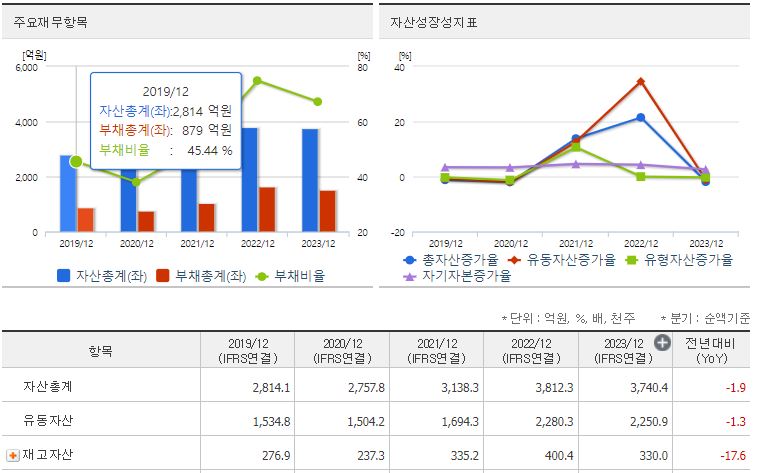
Task: Click the 2019/12 부채비율 data point
Action: tap(76, 162)
